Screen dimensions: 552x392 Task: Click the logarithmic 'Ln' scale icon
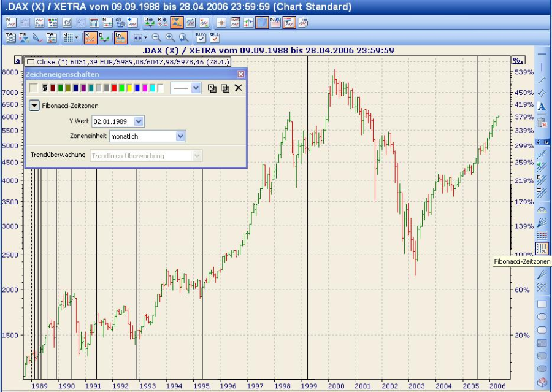pyautogui.click(x=121, y=38)
